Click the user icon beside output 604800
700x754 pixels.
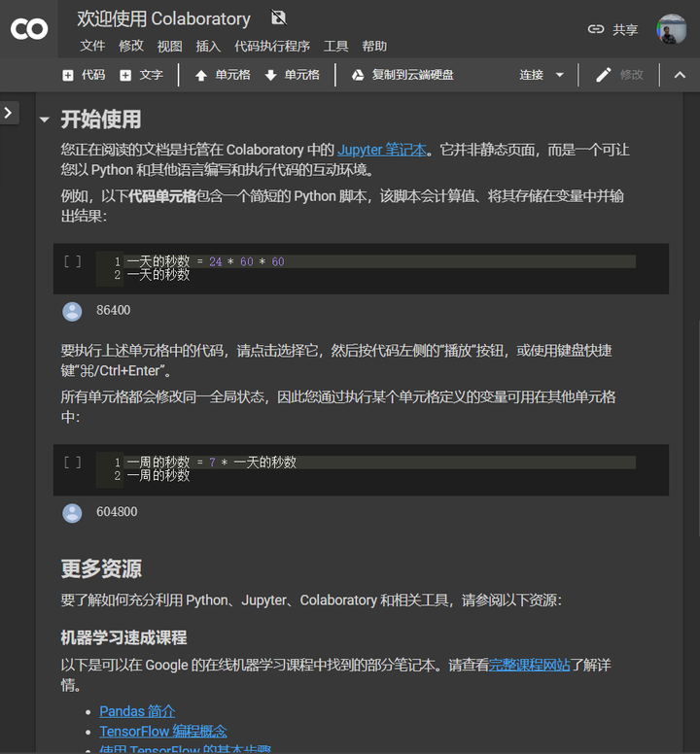pyautogui.click(x=72, y=513)
